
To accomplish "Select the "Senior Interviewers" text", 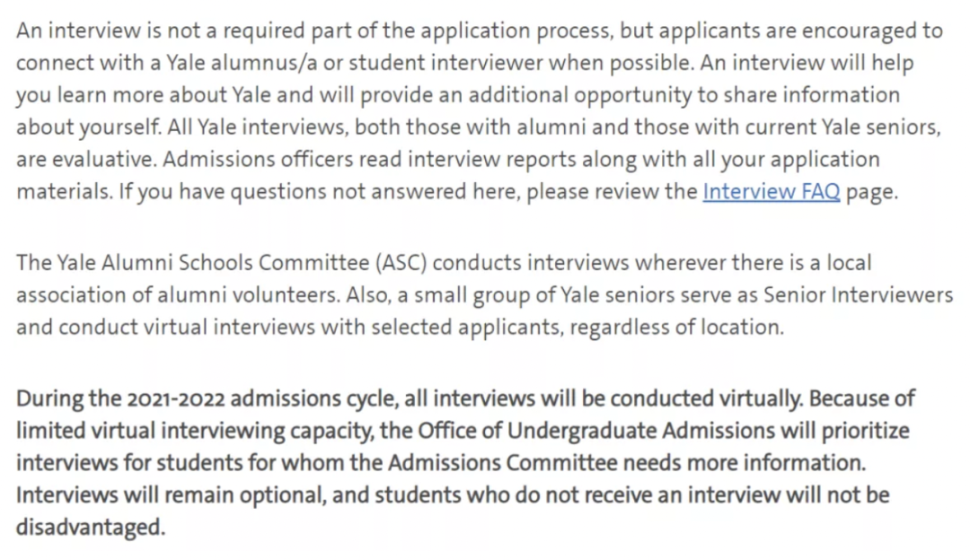I will tap(858, 295).
